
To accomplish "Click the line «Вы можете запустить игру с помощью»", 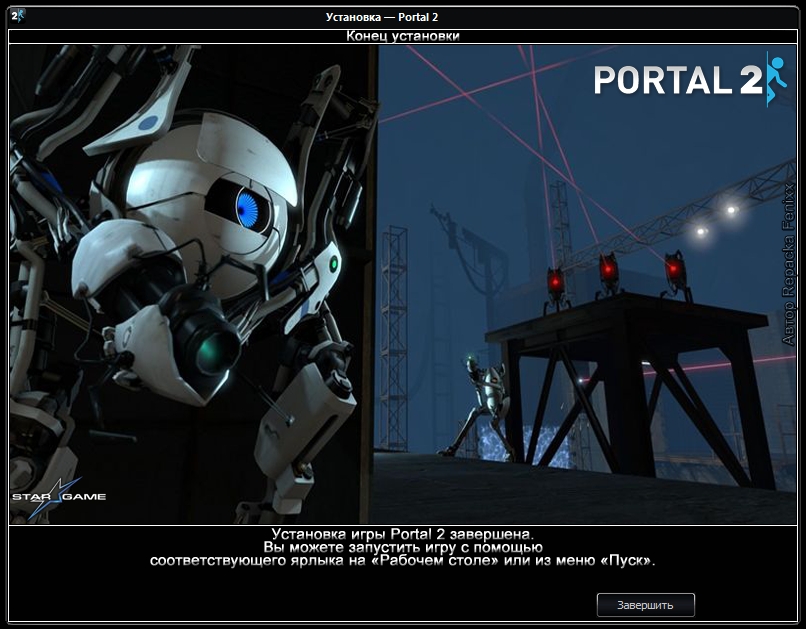I will click(x=403, y=547).
